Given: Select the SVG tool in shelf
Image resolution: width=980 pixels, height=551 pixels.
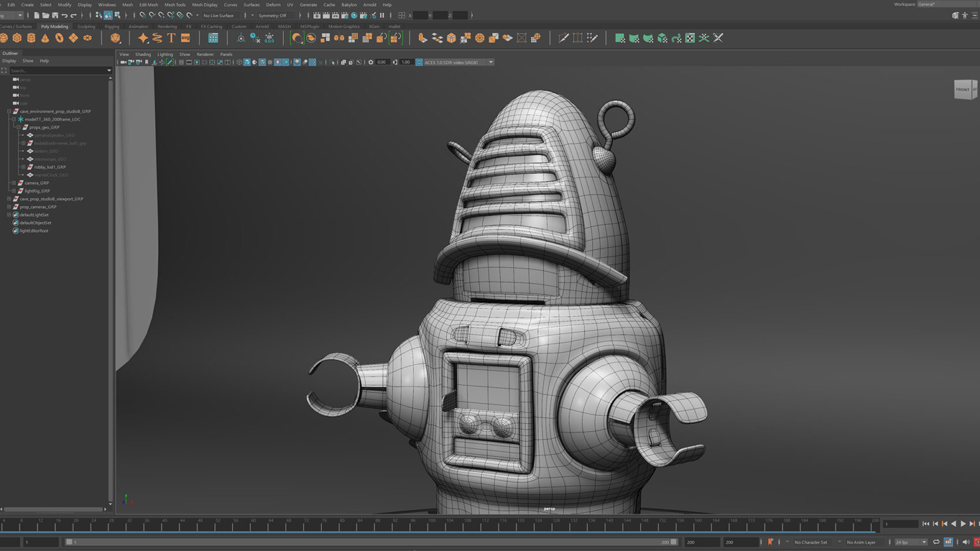Looking at the screenshot, I should [186, 38].
